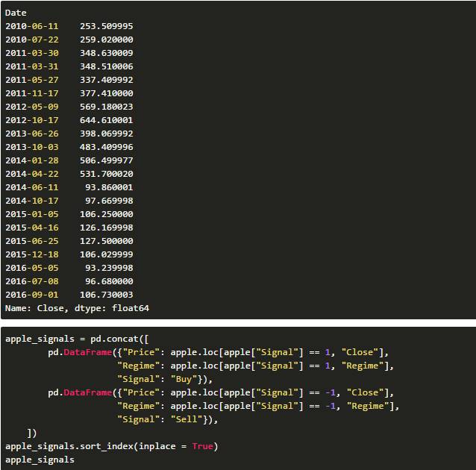Place cursor in "apple_signals = pd.concat([" line
Image resolution: width=476 pixels, height=470 pixels.
click(x=77, y=339)
